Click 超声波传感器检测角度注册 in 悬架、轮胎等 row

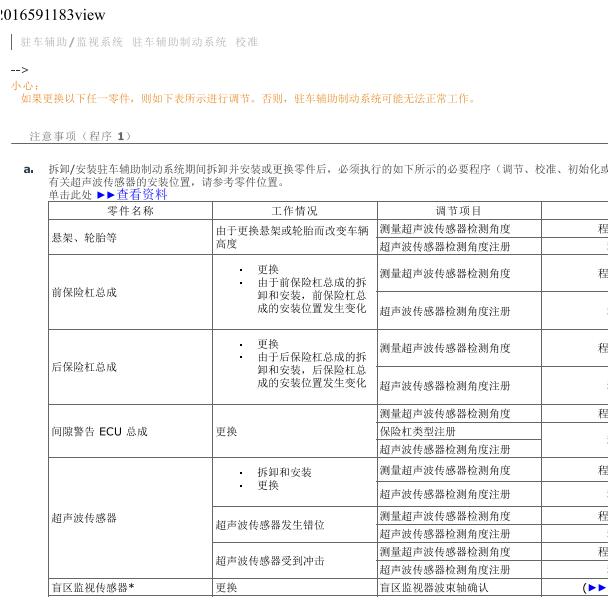(x=445, y=246)
